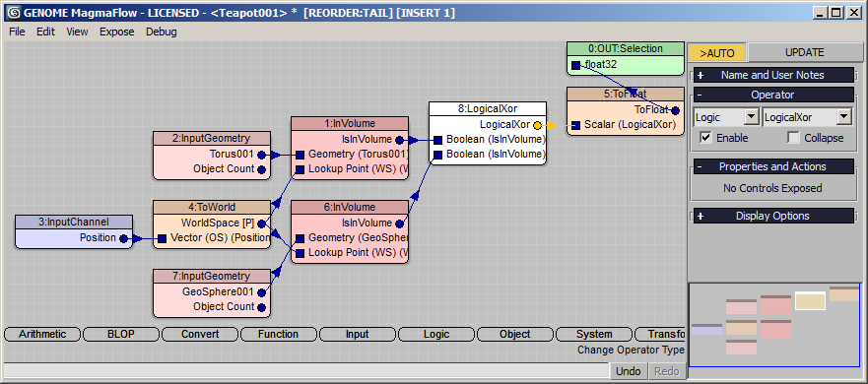
Task: Click the yellow LogicalXor output socket
Action: [x=538, y=125]
